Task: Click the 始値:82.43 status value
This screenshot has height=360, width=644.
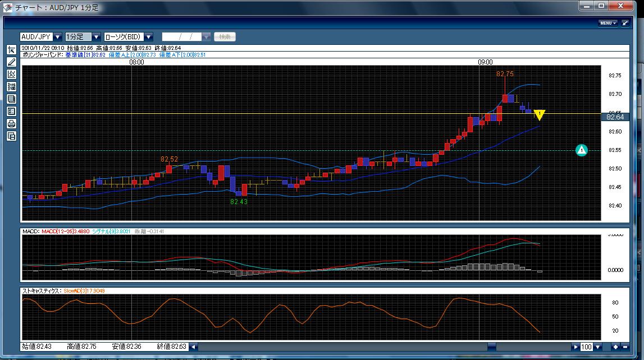Action: click(x=37, y=347)
